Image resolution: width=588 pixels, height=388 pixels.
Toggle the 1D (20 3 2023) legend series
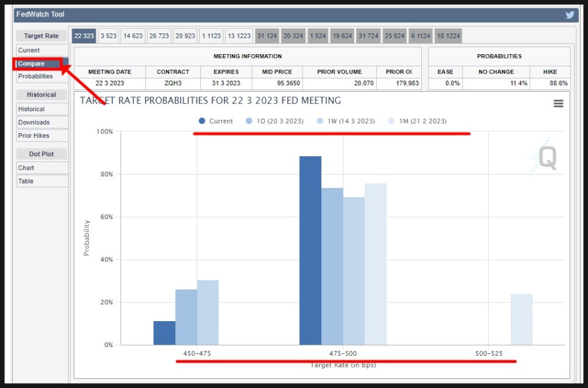[x=275, y=121]
